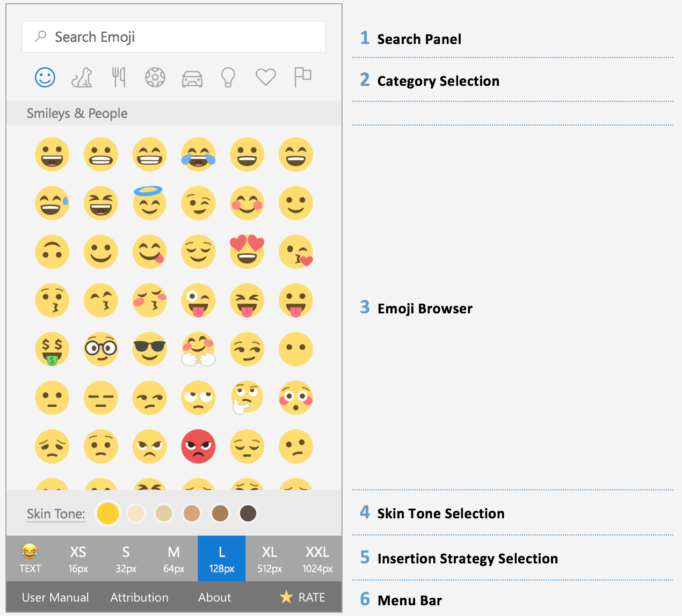This screenshot has height=616, width=682.
Task: Click the RATE star button
Action: pyautogui.click(x=302, y=597)
